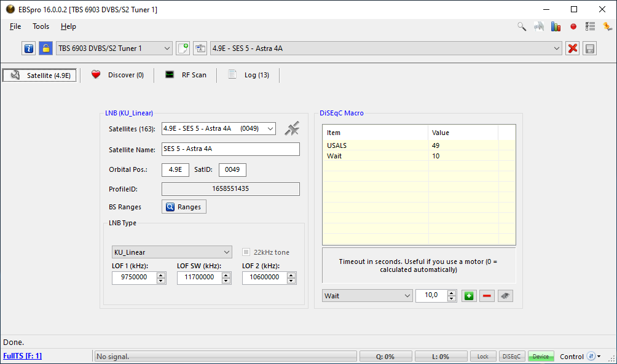This screenshot has width=617, height=364.
Task: Click the red X delete icon
Action: pyautogui.click(x=573, y=48)
